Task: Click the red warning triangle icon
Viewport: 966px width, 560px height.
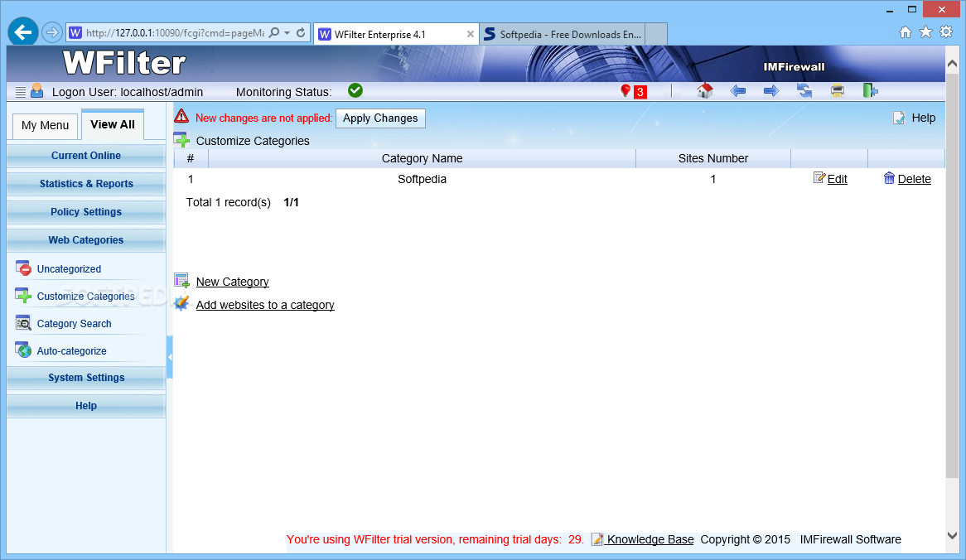Action: coord(181,116)
